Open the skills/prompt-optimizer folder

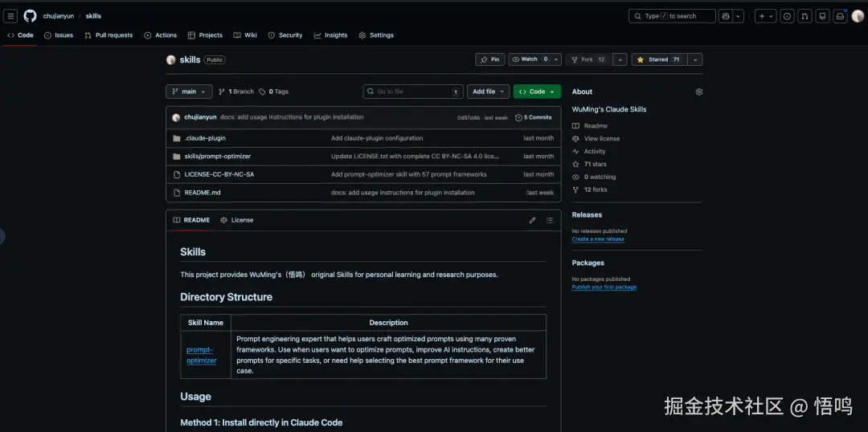tap(218, 156)
